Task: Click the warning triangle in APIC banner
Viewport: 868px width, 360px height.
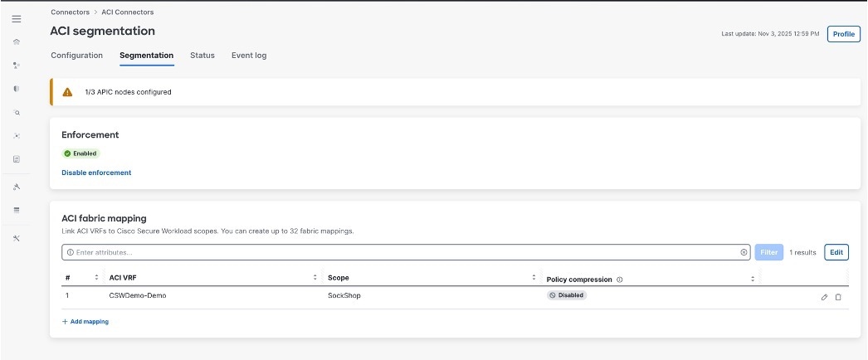Action: pyautogui.click(x=67, y=92)
